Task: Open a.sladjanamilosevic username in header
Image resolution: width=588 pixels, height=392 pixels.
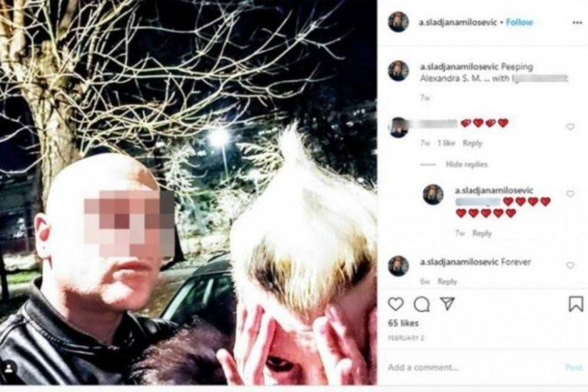Action: pos(458,22)
